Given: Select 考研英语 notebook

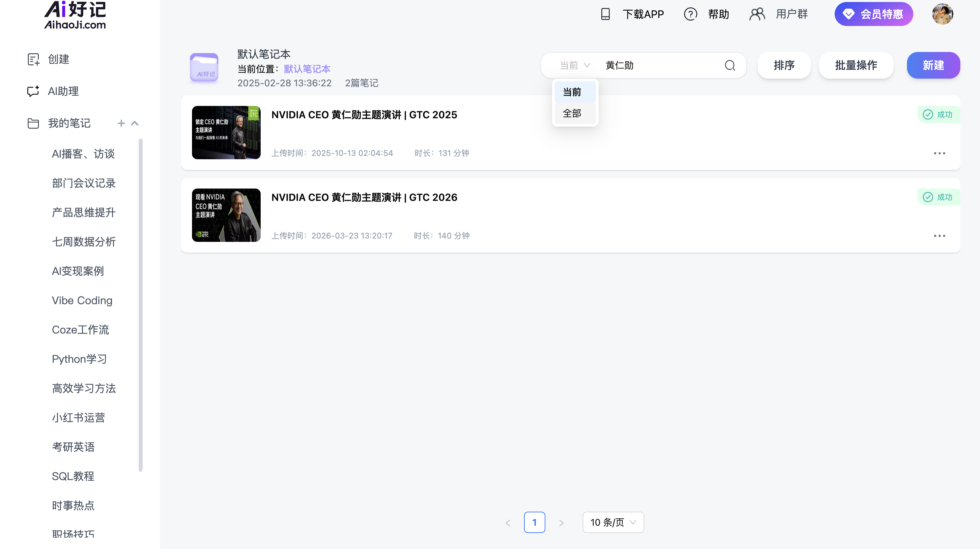Looking at the screenshot, I should point(73,447).
